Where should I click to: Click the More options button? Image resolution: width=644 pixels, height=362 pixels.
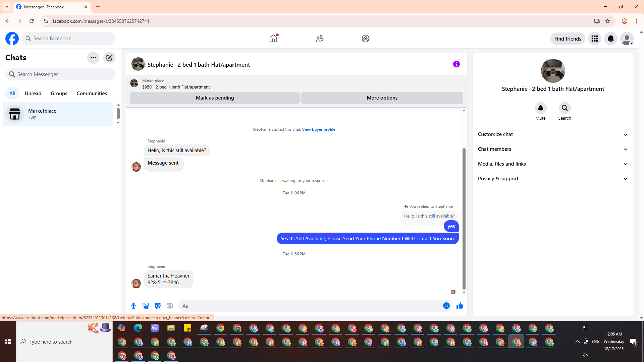[x=382, y=98]
